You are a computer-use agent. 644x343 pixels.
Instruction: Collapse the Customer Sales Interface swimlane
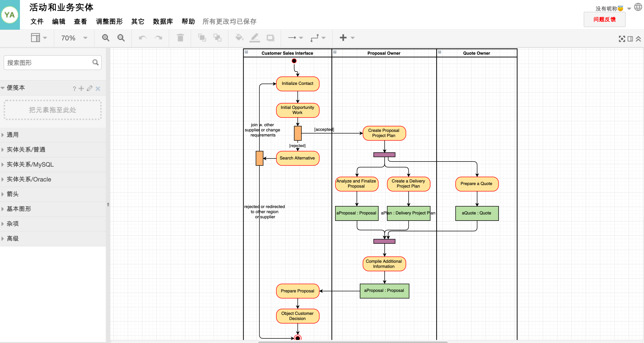(x=246, y=52)
